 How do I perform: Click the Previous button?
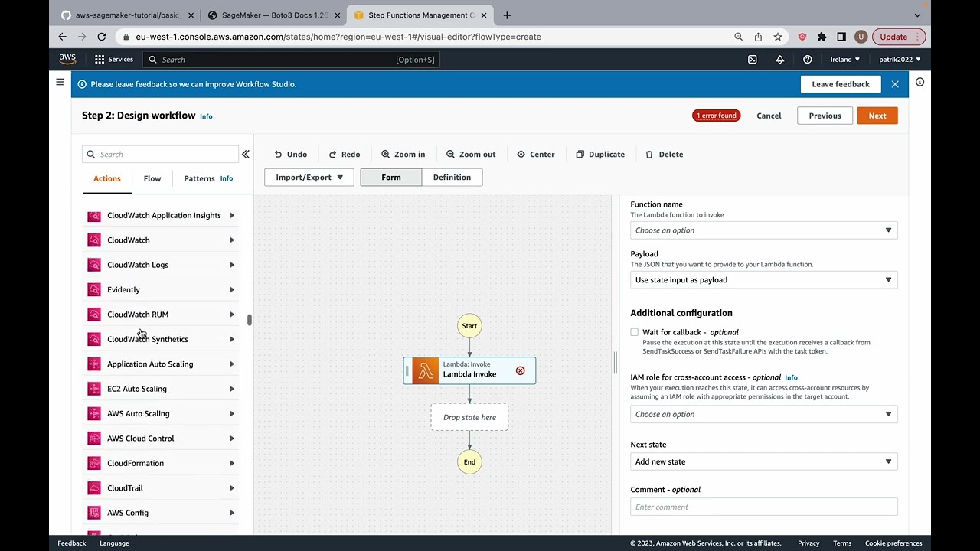(x=825, y=116)
